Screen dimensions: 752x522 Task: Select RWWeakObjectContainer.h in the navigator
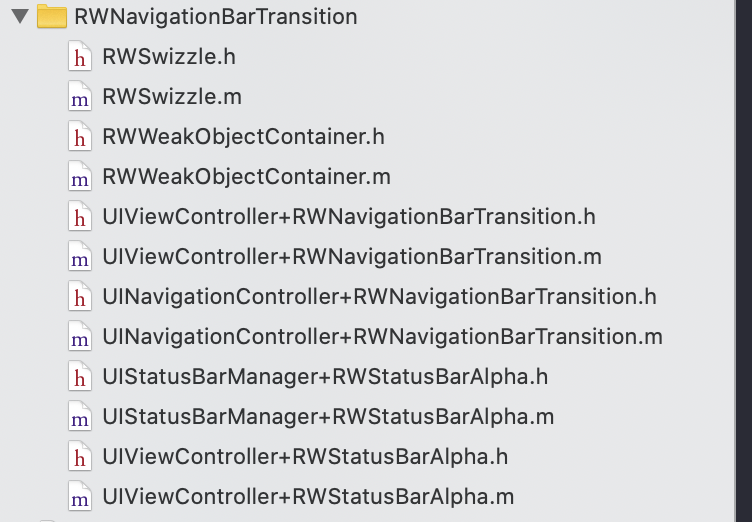point(243,137)
